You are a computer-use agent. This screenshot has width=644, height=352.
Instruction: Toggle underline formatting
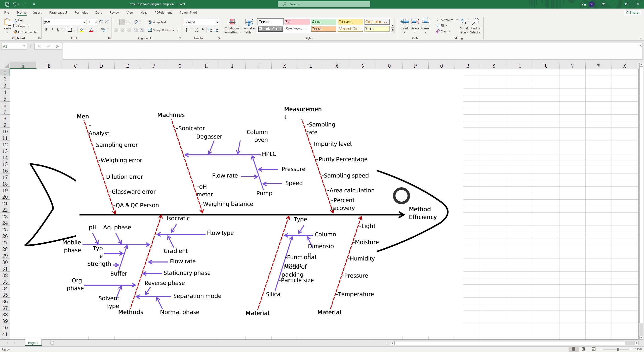[58, 30]
